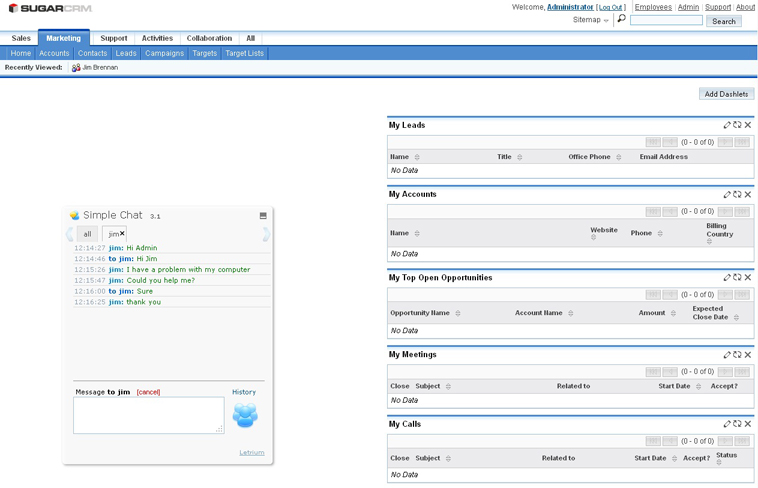This screenshot has width=758, height=488.
Task: Click the Search button
Action: coord(724,21)
